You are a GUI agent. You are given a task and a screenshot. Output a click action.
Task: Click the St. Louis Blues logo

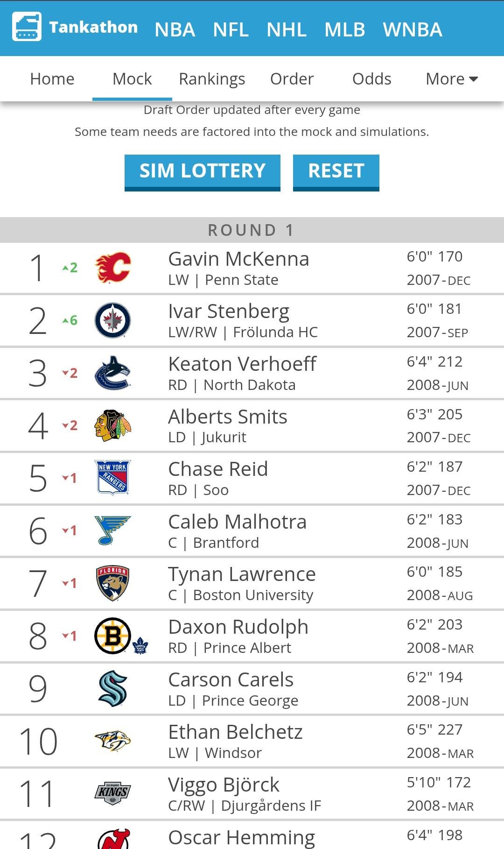click(112, 531)
